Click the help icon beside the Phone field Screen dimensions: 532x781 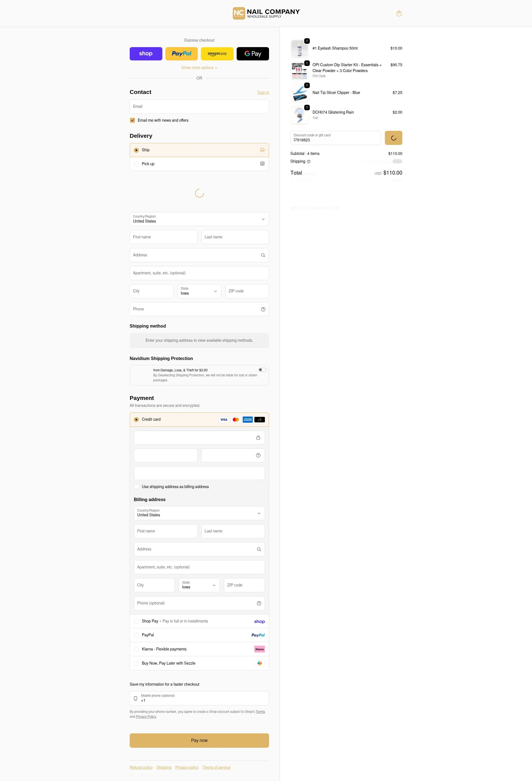(x=263, y=309)
